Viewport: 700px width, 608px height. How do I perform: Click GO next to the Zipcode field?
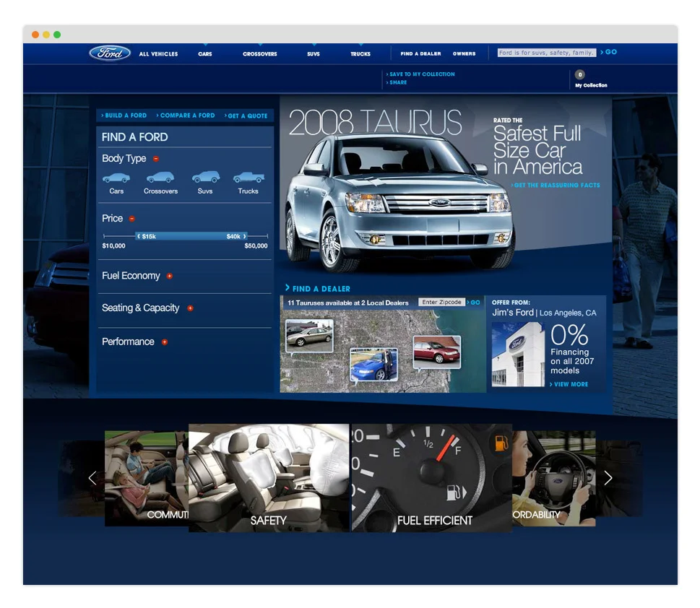[x=473, y=303]
